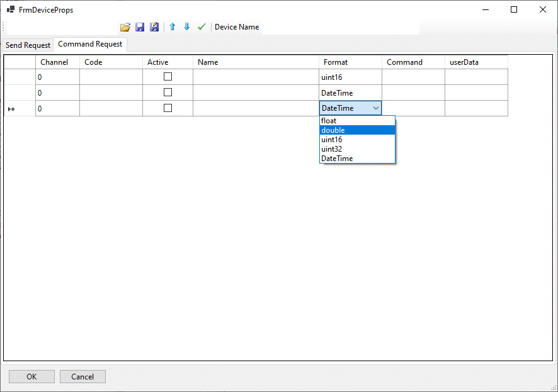This screenshot has height=392, width=558.
Task: Select the Command Request tab
Action: [90, 44]
